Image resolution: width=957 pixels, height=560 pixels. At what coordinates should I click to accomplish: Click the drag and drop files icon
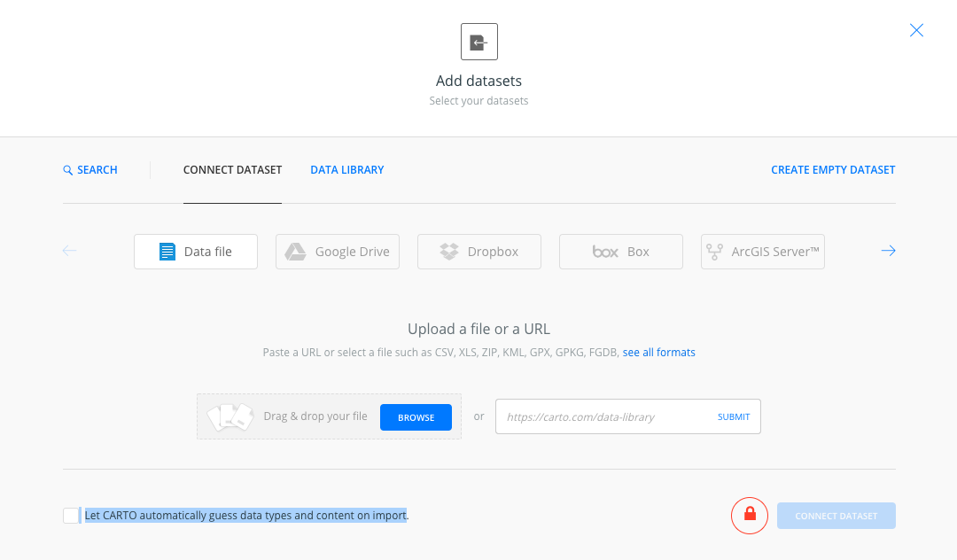point(230,416)
